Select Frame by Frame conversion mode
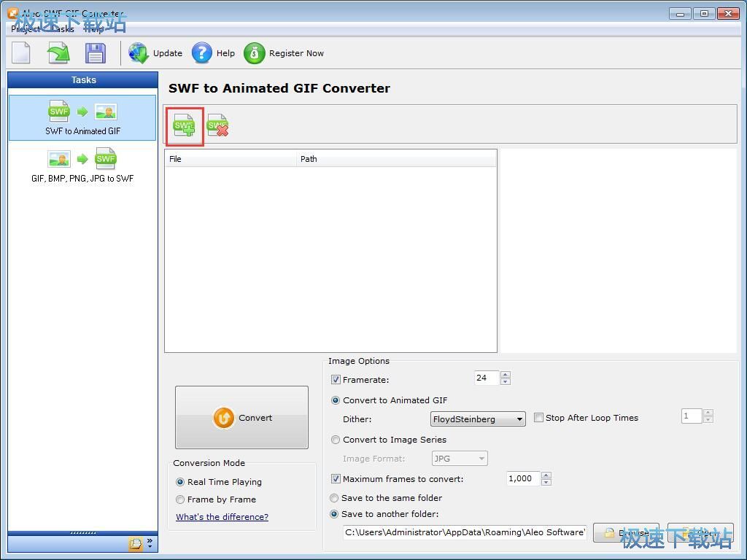Screen dimensions: 747x560 pyautogui.click(x=216, y=499)
